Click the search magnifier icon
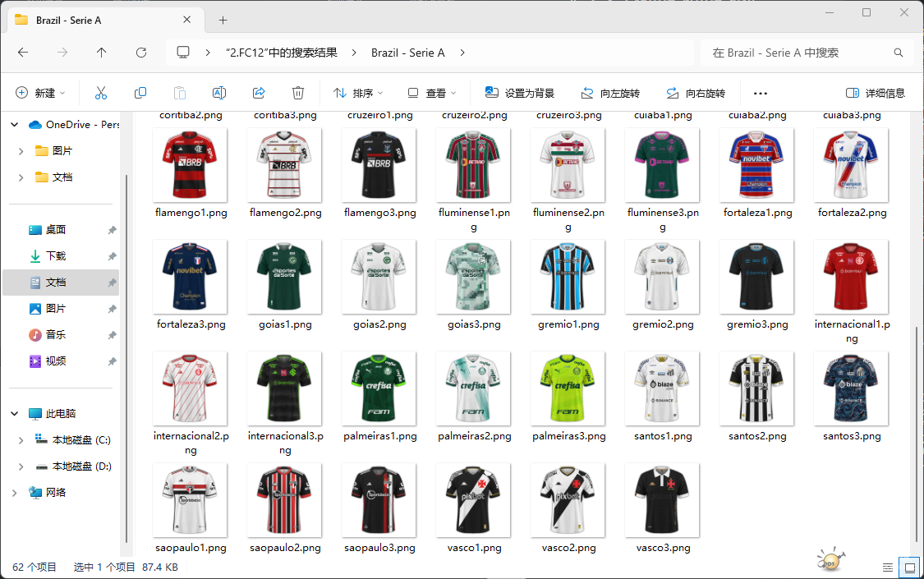This screenshot has width=924, height=579. click(x=898, y=53)
